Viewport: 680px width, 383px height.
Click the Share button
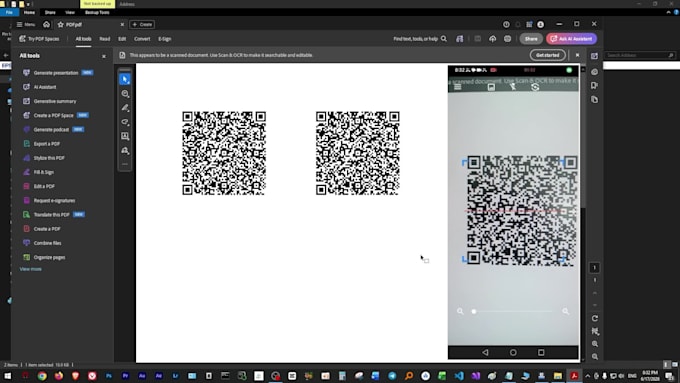coord(531,39)
